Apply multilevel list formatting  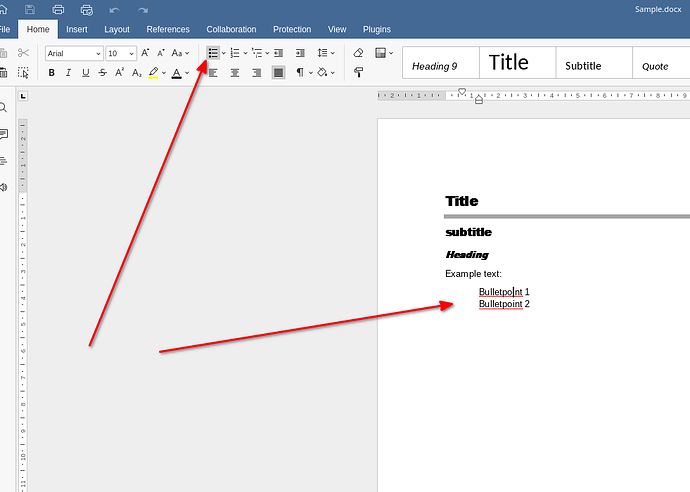click(x=257, y=53)
